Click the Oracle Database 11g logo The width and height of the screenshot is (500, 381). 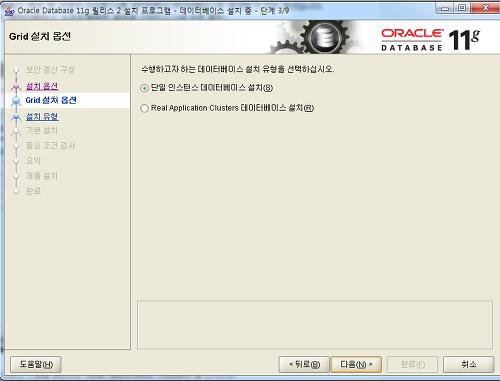click(x=431, y=39)
